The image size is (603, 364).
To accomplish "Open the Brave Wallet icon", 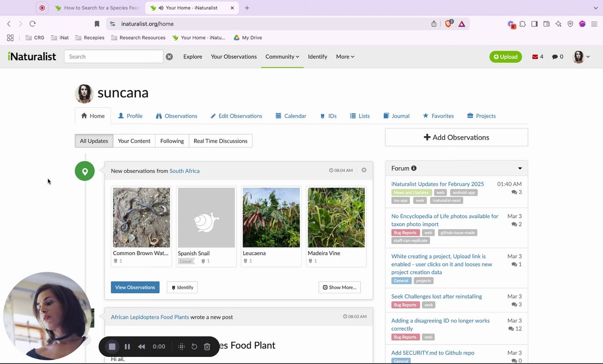I will [546, 24].
